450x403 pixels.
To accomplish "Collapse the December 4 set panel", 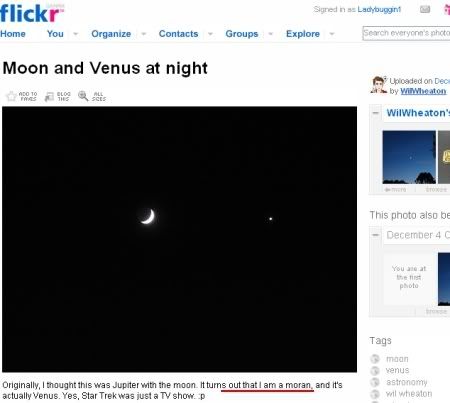I will 376,235.
